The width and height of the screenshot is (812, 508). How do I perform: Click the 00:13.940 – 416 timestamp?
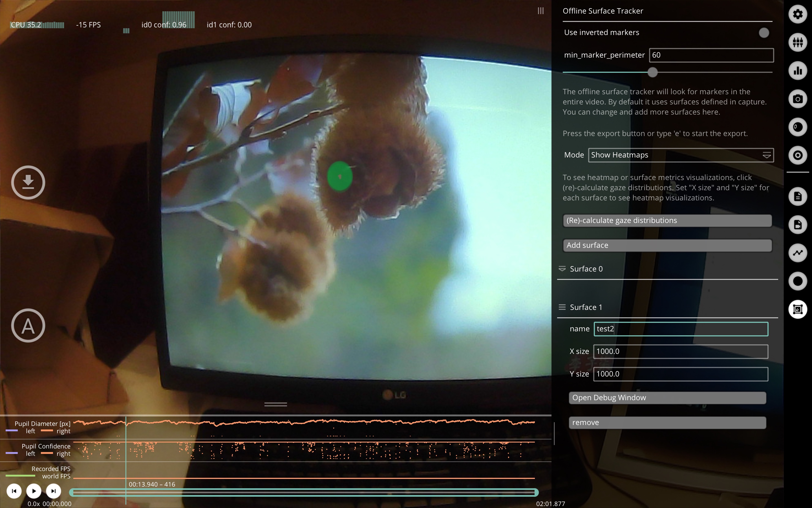152,484
